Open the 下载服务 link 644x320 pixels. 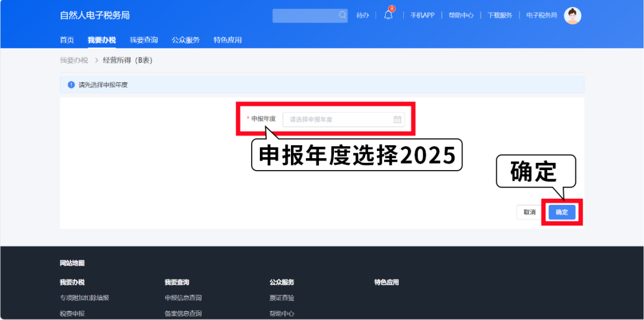(x=500, y=15)
